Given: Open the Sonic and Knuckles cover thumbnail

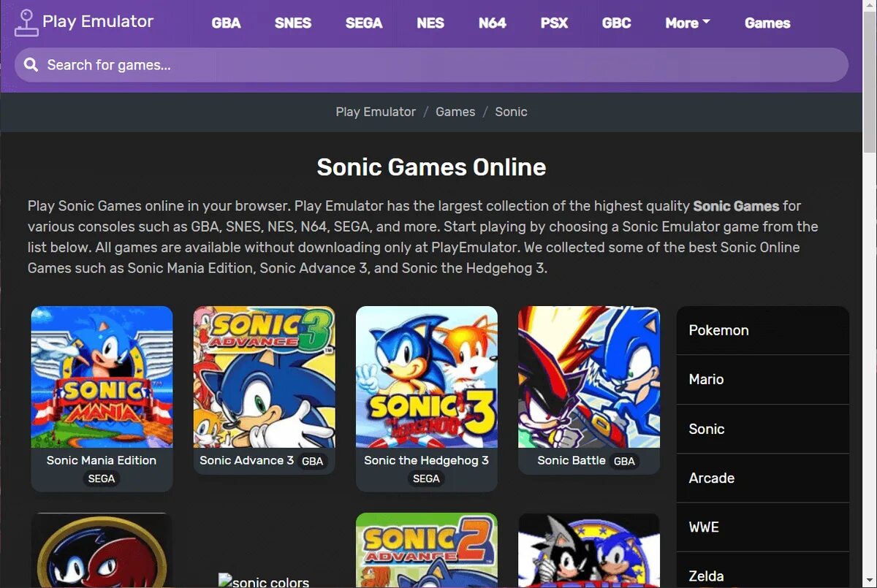Looking at the screenshot, I should [102, 550].
